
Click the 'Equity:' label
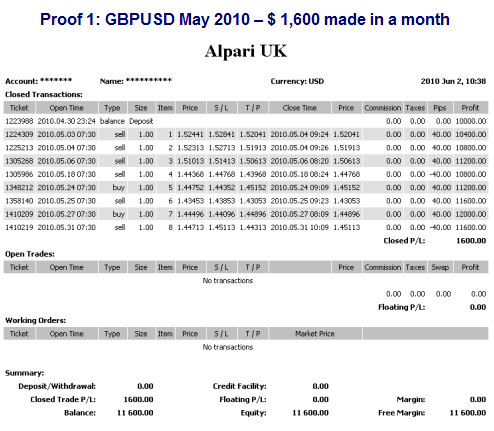(x=253, y=413)
